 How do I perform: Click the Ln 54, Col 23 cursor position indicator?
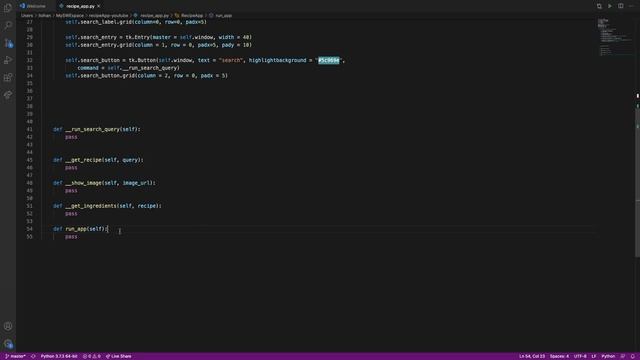click(x=532, y=356)
